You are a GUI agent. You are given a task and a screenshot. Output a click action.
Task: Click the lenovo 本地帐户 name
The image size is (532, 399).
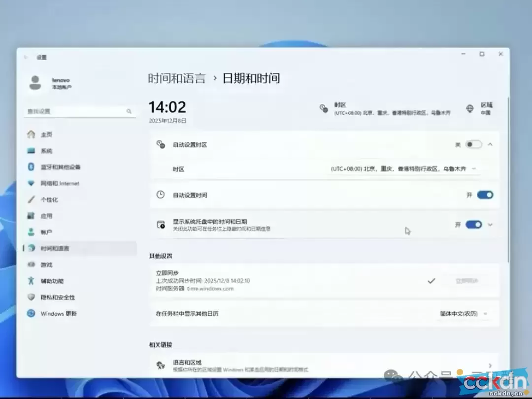(62, 83)
